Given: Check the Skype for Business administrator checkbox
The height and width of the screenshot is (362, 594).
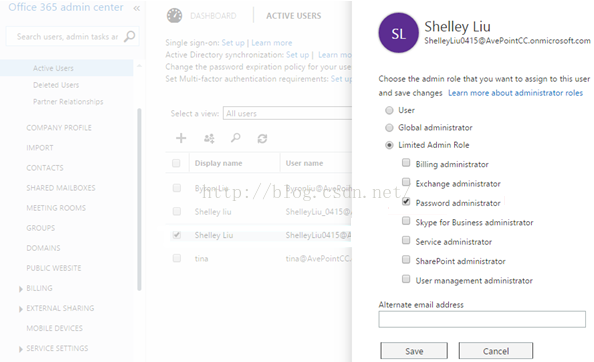Looking at the screenshot, I should (406, 221).
